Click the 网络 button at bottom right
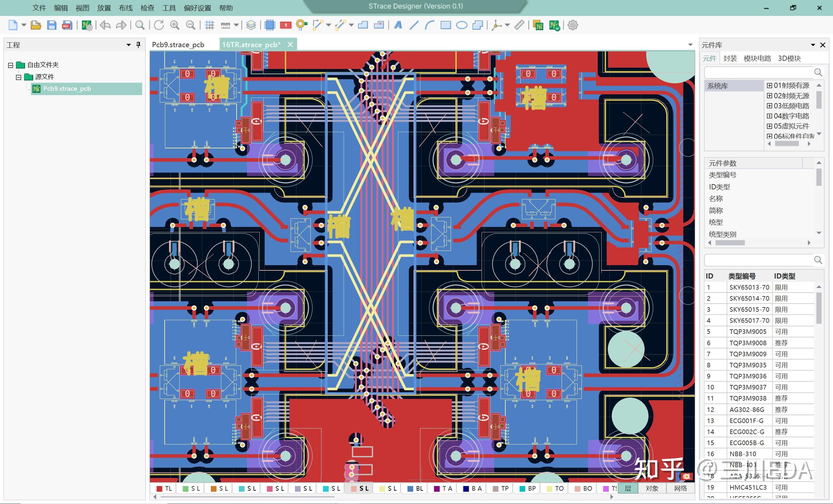 680,488
